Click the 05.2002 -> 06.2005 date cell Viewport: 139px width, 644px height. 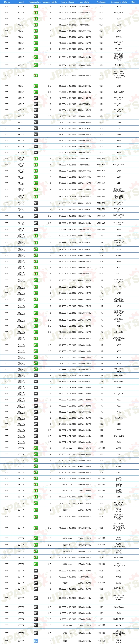(68, 412)
